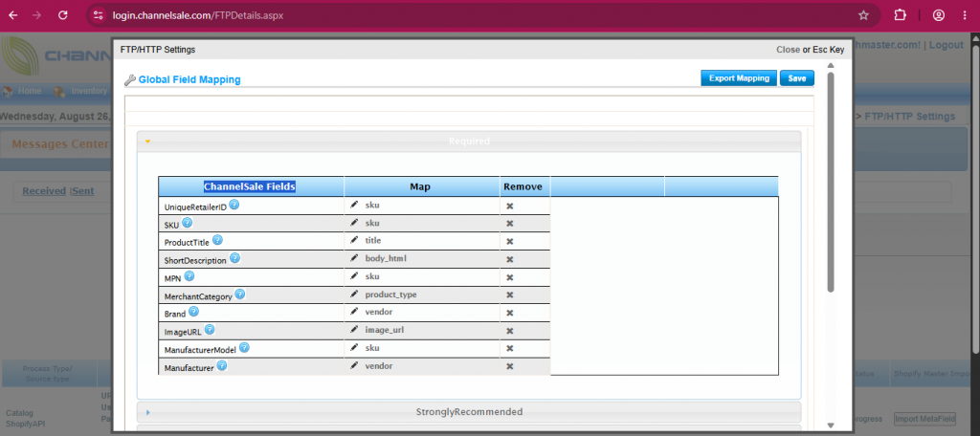The height and width of the screenshot is (436, 980).
Task: Click the body_html mapping value
Action: (387, 258)
